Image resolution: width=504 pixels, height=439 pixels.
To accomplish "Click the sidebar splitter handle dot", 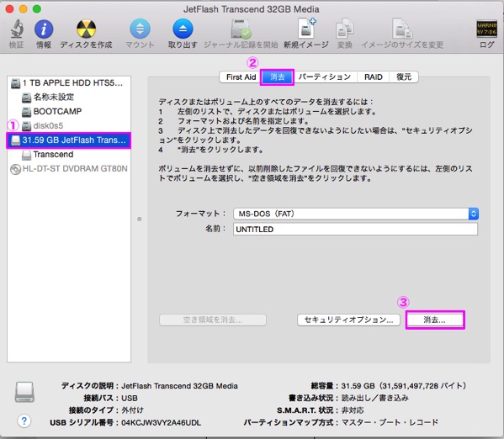I will [139, 219].
